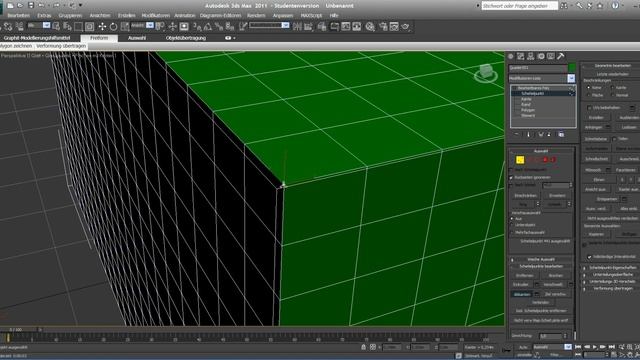640x360 pixels.
Task: Open the Material Editor icon
Action: (x=370, y=27)
